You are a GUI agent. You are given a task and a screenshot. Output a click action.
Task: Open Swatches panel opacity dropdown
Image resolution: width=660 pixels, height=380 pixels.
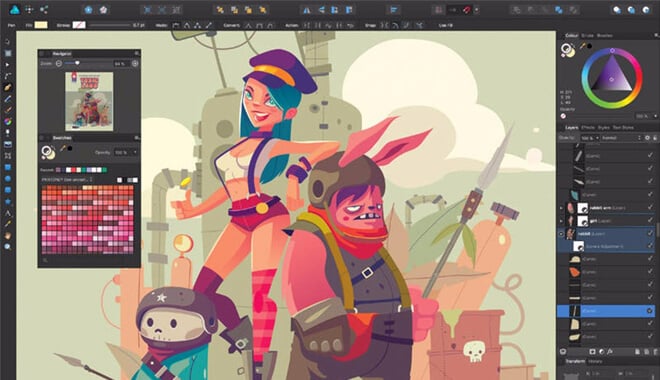[x=135, y=152]
